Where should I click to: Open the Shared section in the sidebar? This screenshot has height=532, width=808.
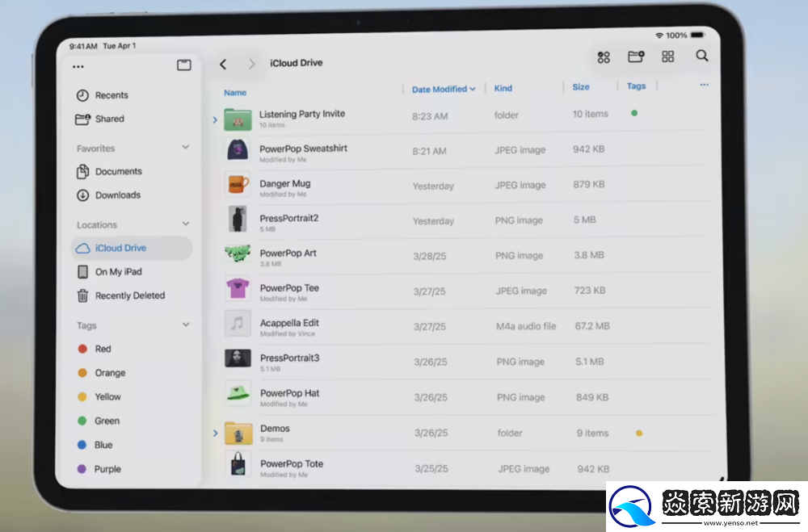point(107,119)
